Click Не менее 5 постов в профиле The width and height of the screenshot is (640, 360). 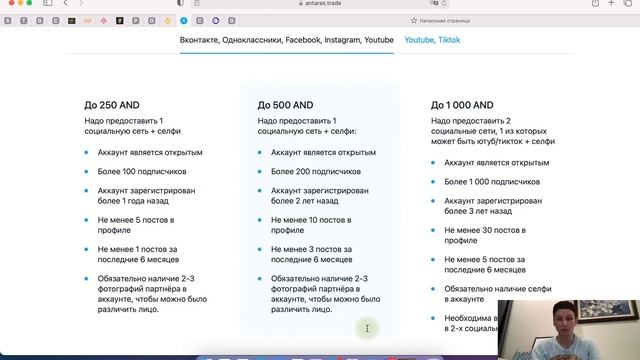(x=136, y=225)
